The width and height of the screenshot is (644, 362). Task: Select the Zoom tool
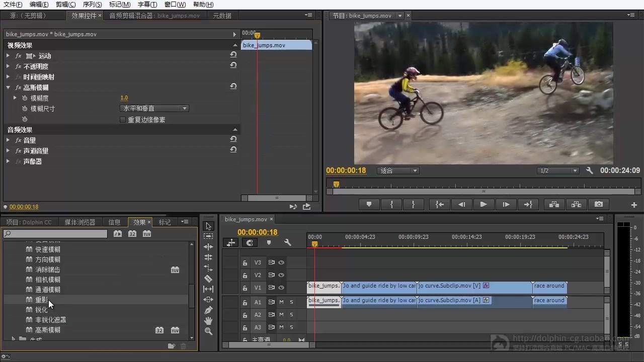208,331
